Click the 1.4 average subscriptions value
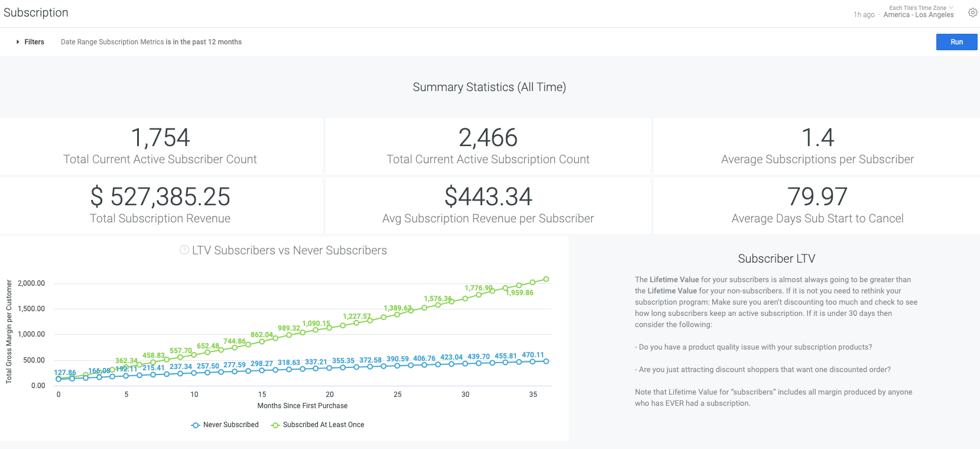The width and height of the screenshot is (980, 449). 817,138
